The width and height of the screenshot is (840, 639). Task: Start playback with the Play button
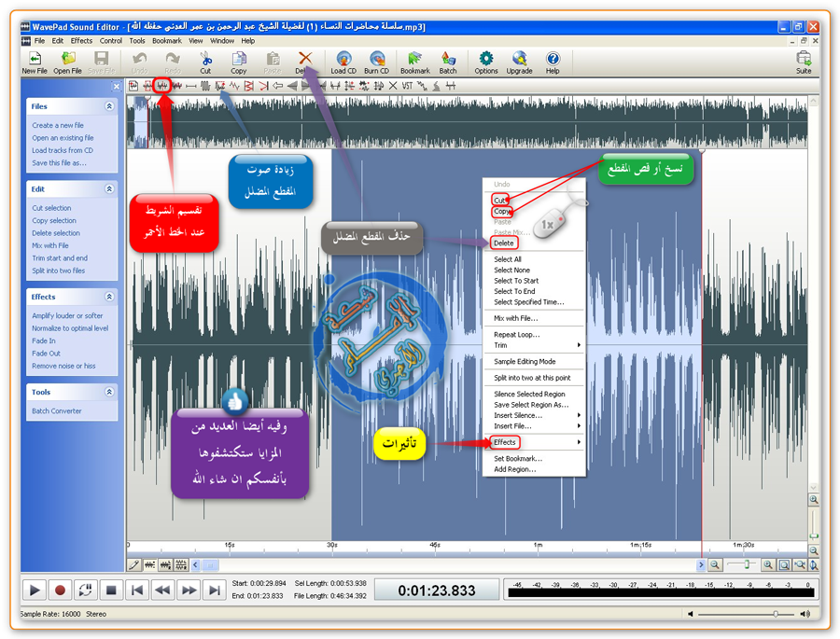point(35,590)
